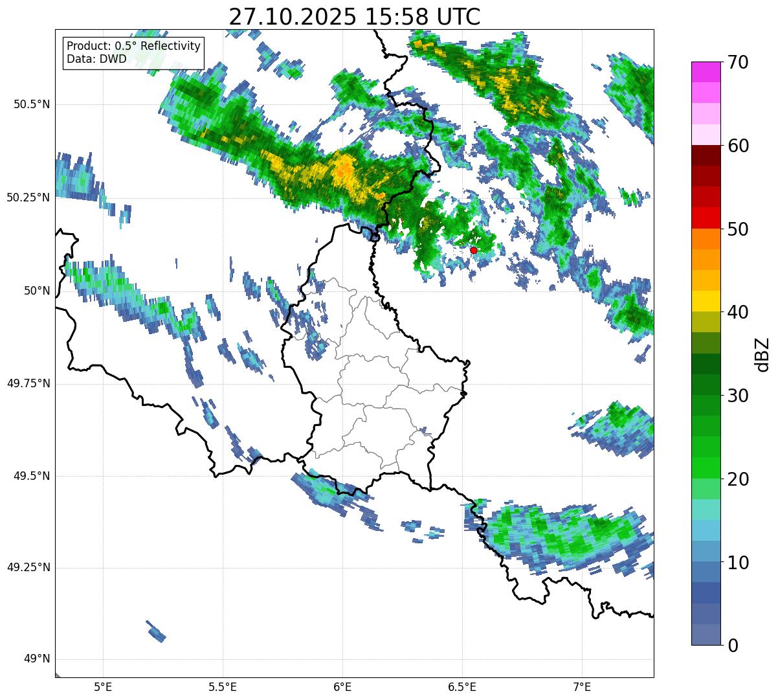Click the red location marker dot
The image size is (778, 700).
[x=473, y=250]
